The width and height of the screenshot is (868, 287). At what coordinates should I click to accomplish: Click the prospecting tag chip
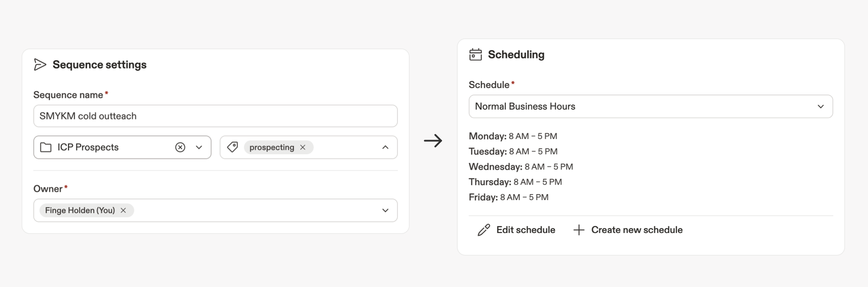coord(272,148)
